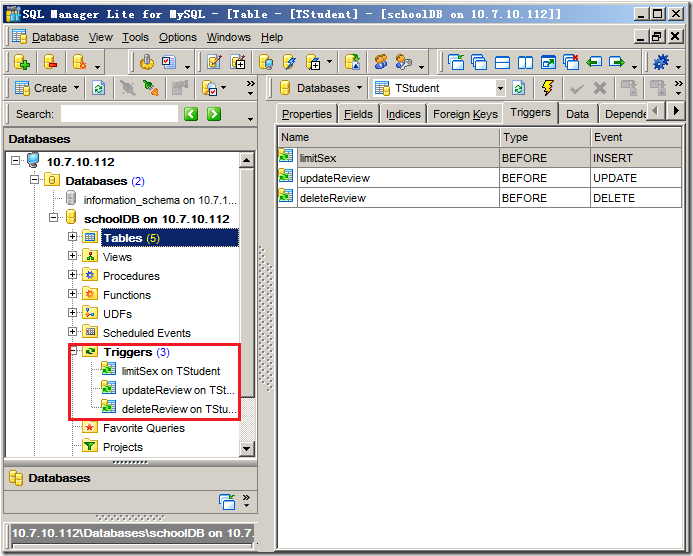The height and width of the screenshot is (556, 693).
Task: Click the database export arrow icon
Action: tap(352, 62)
